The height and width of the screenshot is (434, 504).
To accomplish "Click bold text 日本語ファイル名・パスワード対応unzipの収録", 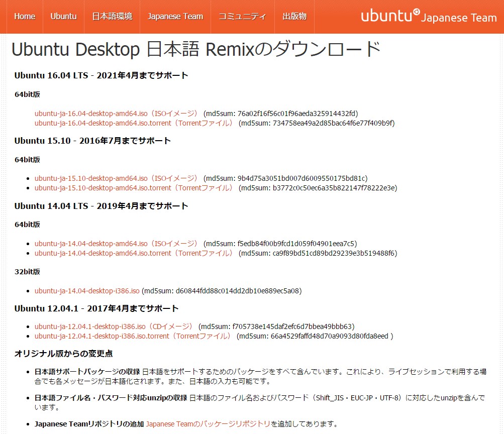I will [111, 398].
